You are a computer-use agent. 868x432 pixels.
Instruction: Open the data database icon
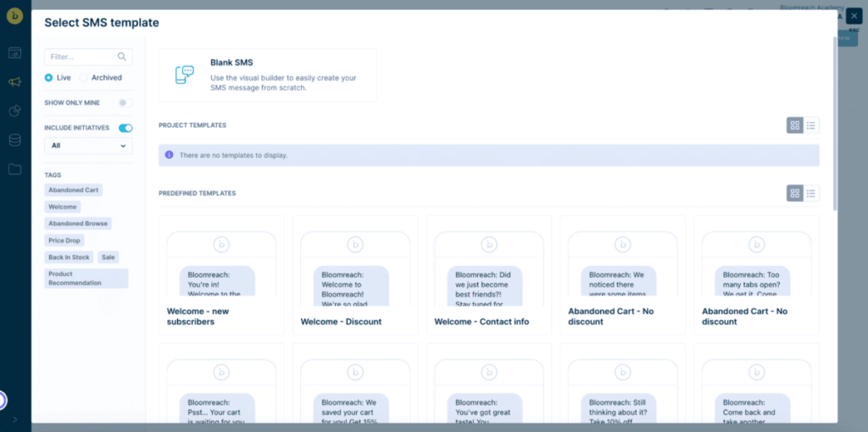pos(15,140)
